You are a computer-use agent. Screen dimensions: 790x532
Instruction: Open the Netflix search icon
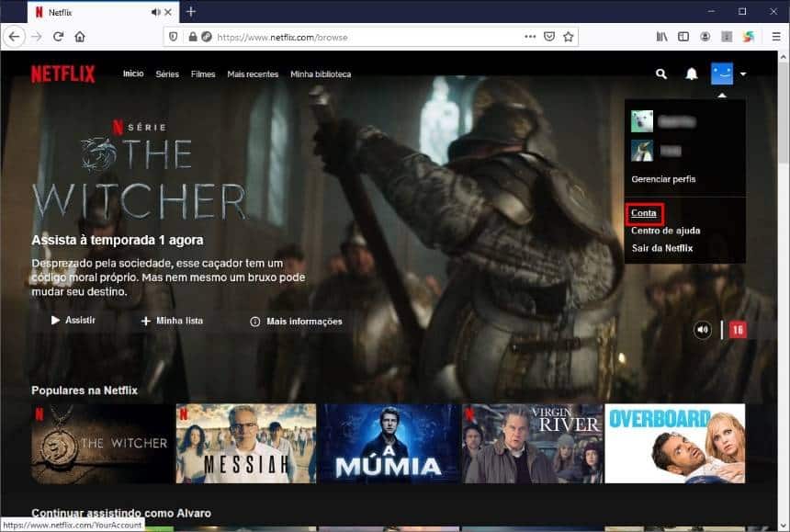pos(661,74)
